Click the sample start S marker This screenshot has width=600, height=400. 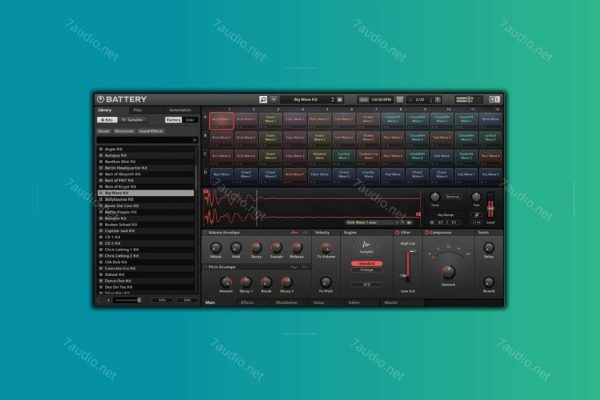coord(206,191)
